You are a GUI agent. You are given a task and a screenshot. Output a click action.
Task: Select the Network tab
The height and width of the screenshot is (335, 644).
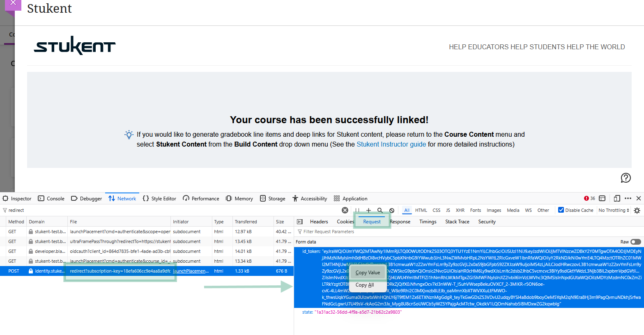pyautogui.click(x=122, y=199)
